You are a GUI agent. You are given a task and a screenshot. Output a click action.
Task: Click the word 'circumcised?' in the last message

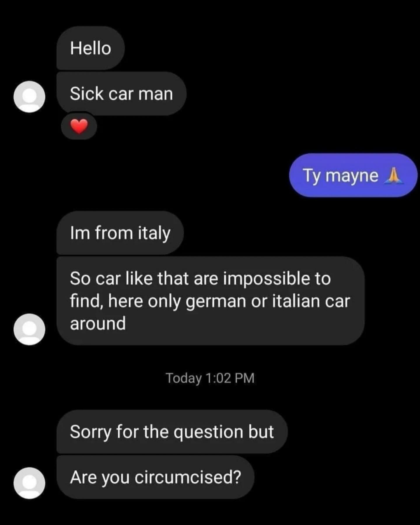(x=188, y=478)
